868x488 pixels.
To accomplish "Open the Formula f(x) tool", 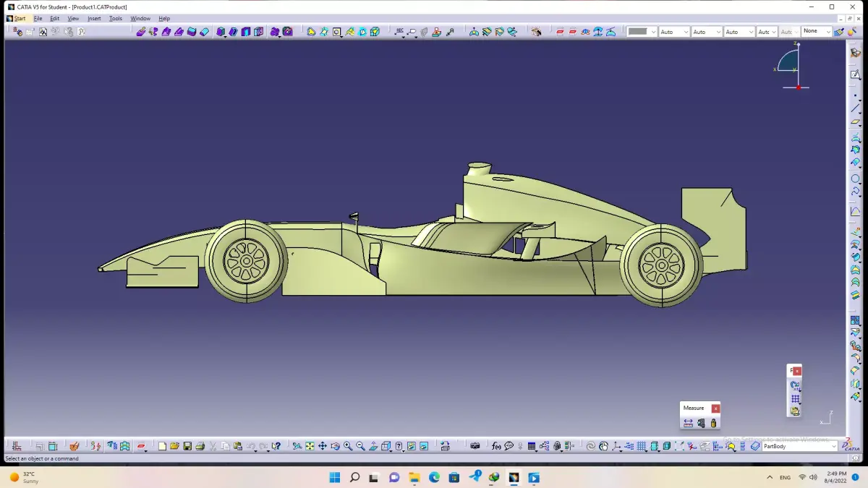I will [x=496, y=446].
